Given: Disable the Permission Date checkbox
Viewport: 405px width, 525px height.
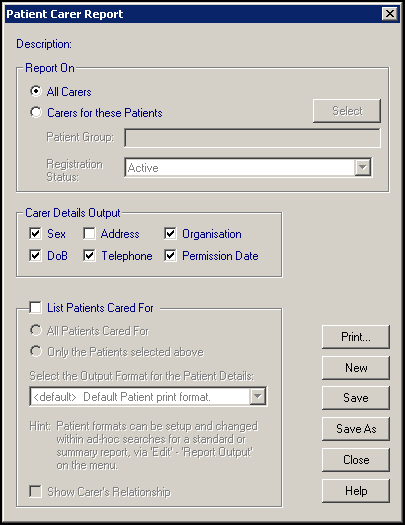Looking at the screenshot, I should pyautogui.click(x=170, y=255).
